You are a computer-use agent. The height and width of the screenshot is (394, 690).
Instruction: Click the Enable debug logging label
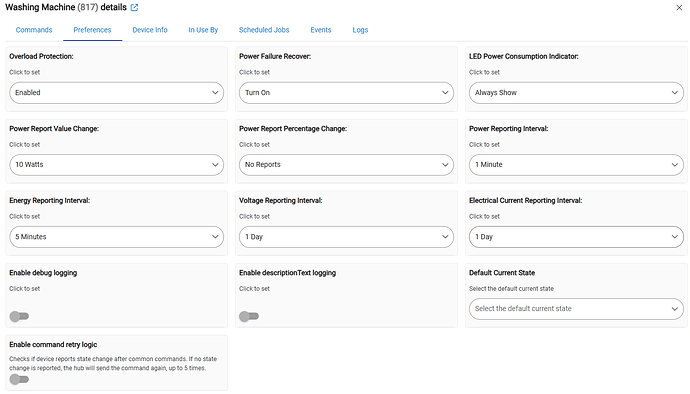[43, 272]
